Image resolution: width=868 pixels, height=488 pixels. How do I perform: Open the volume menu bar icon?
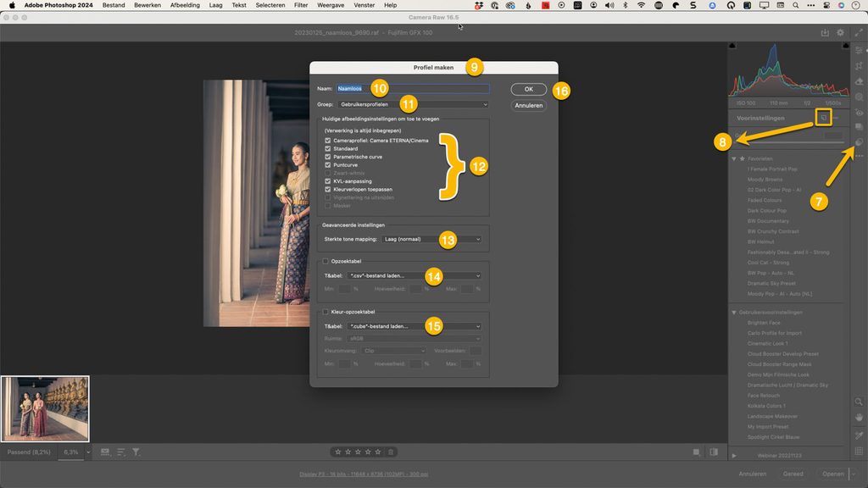(x=609, y=5)
